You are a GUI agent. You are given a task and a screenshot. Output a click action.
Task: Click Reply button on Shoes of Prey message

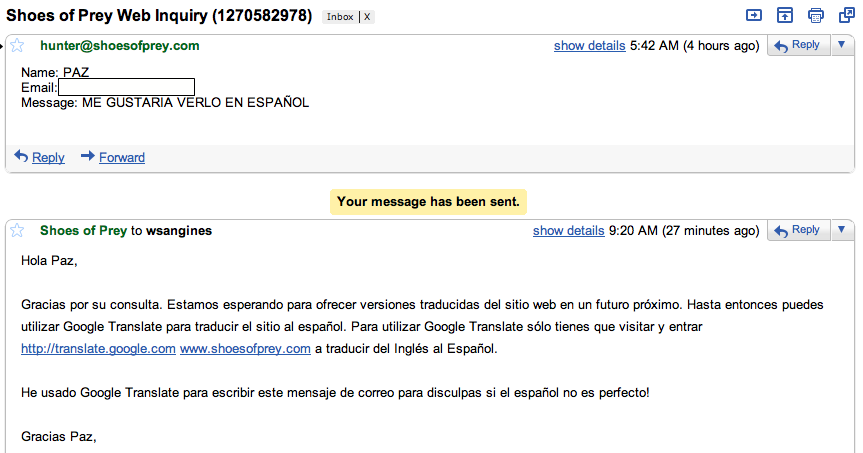(798, 230)
